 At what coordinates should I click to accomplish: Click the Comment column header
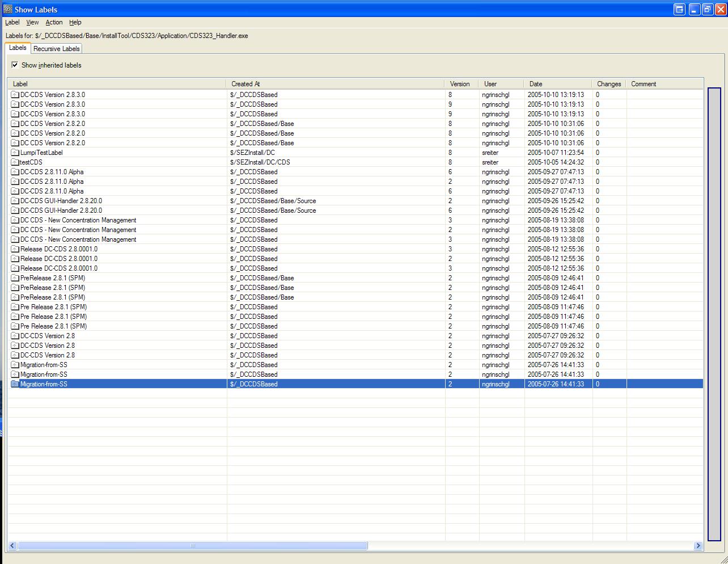(664, 83)
